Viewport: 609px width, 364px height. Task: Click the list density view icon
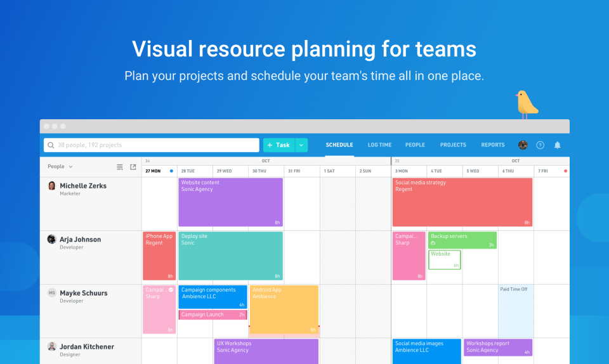[120, 167]
